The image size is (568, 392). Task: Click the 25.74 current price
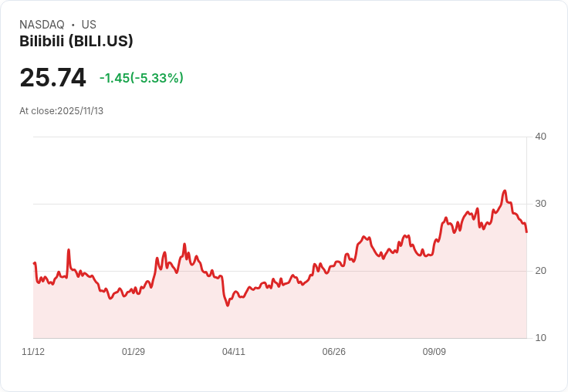(x=53, y=77)
